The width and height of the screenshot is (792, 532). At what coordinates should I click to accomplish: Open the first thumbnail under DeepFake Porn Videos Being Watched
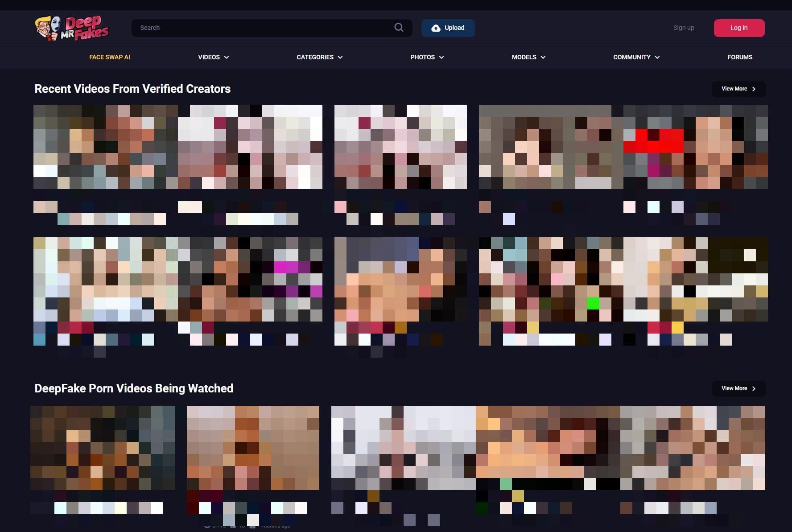coord(102,448)
